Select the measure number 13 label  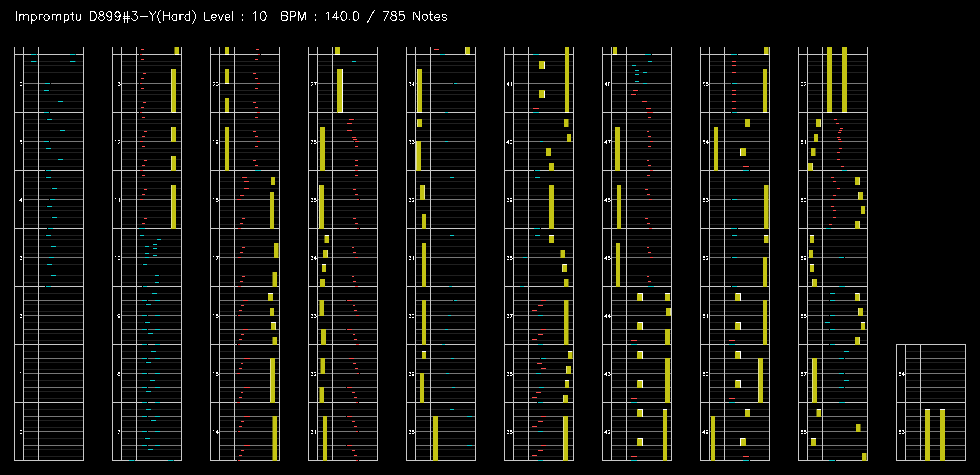tap(118, 84)
